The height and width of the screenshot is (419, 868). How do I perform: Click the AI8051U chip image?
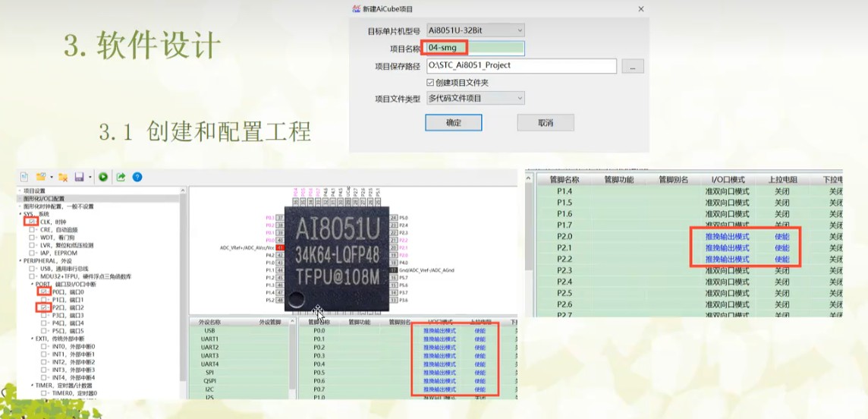337,258
